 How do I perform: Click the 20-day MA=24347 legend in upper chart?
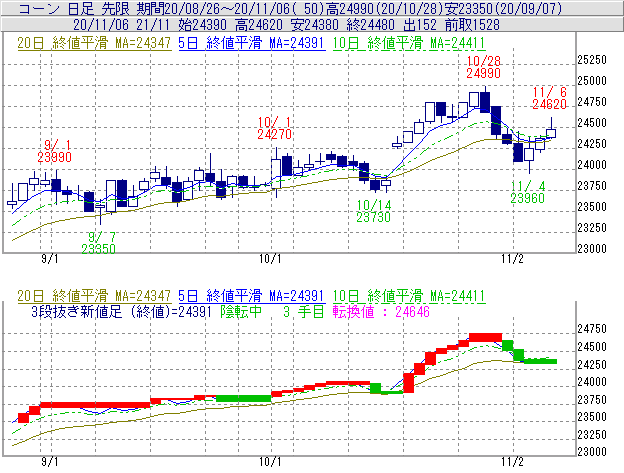[94, 43]
